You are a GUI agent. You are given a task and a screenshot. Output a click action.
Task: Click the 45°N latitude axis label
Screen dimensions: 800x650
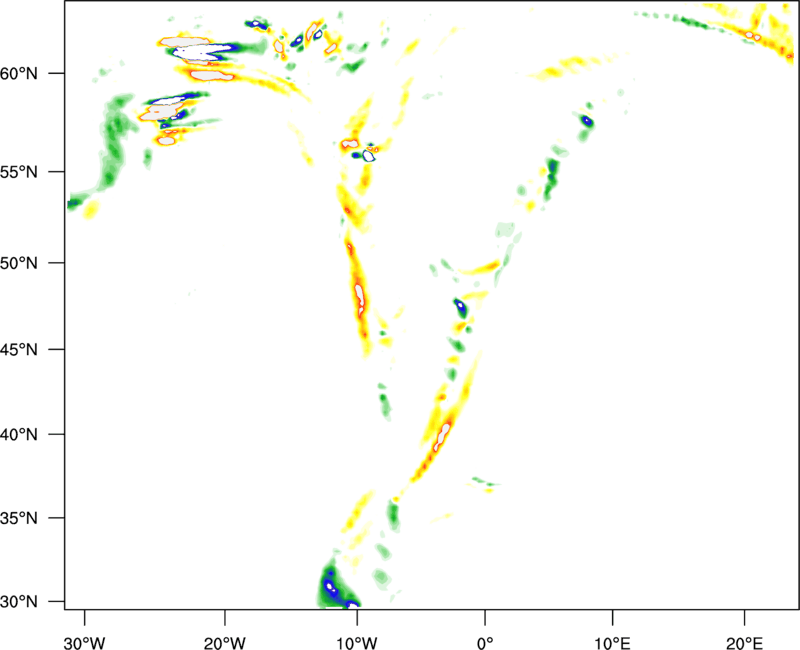pos(19,349)
